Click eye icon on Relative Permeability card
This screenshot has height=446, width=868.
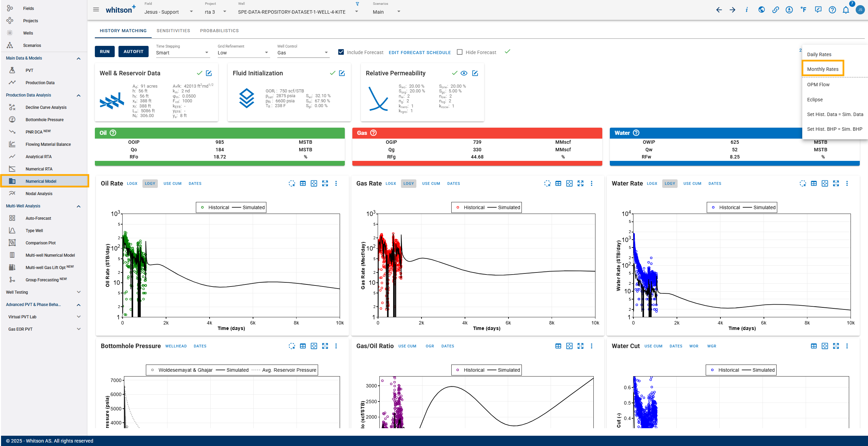[x=464, y=73]
